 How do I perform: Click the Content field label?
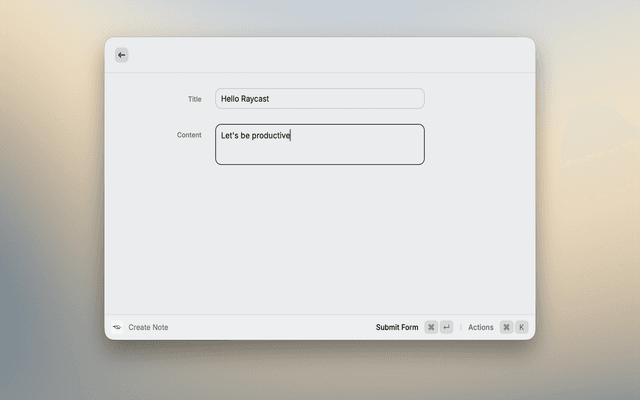coord(189,135)
